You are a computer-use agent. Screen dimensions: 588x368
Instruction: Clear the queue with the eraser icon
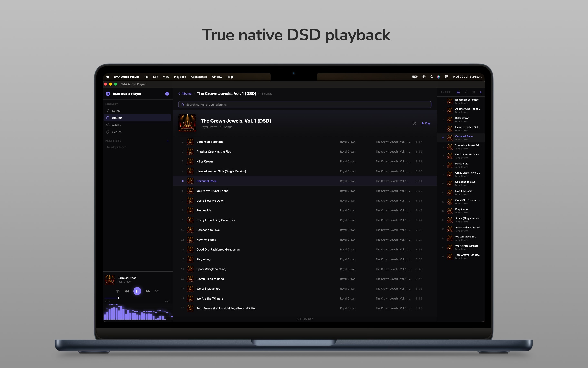pos(466,92)
